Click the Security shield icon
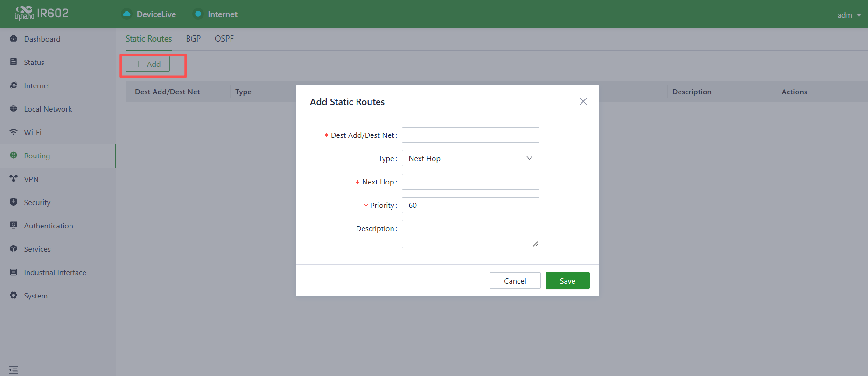This screenshot has width=868, height=376. [x=14, y=202]
